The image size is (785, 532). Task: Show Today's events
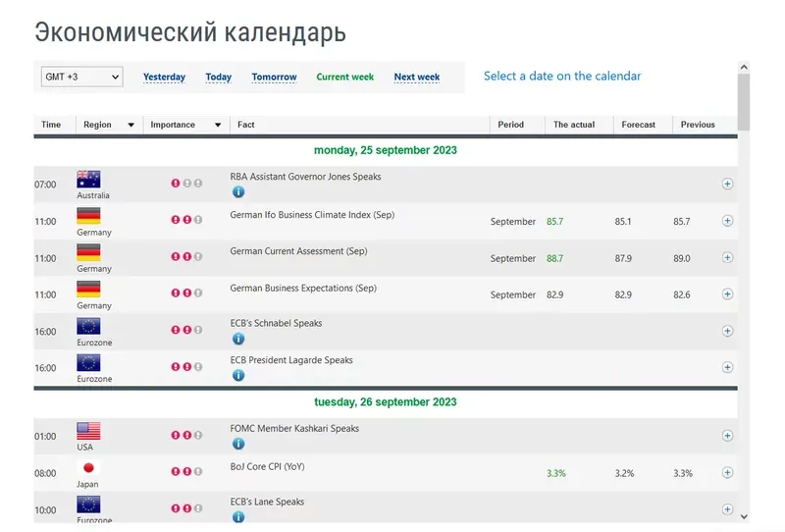[x=218, y=77]
